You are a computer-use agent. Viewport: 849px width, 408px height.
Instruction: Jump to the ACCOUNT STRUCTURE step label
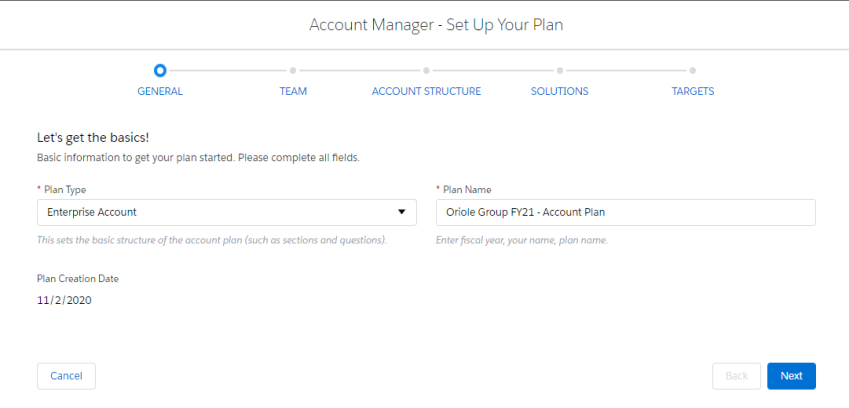click(x=426, y=91)
